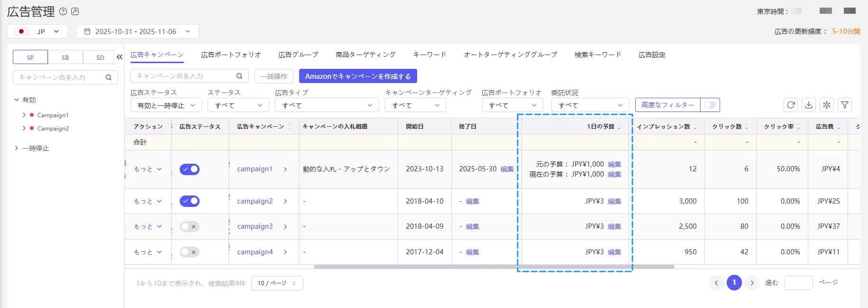Sort by the インプレッション数 column sort icon
The image size is (868, 308).
(695, 127)
